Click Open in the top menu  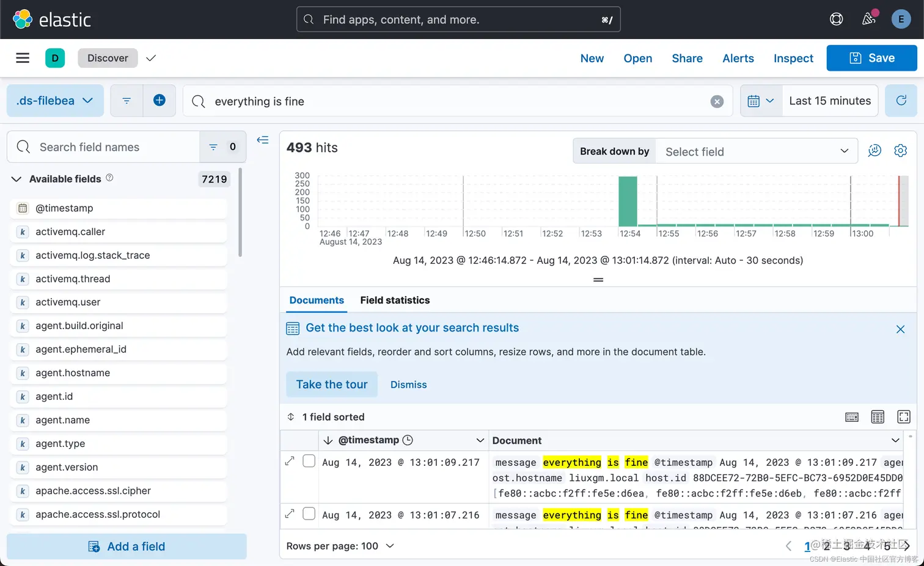point(638,58)
